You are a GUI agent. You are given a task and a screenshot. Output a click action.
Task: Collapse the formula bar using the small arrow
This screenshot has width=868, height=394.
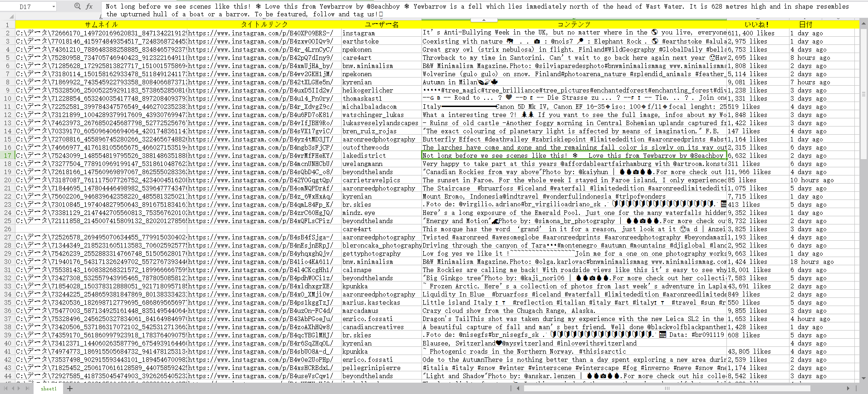484,20
